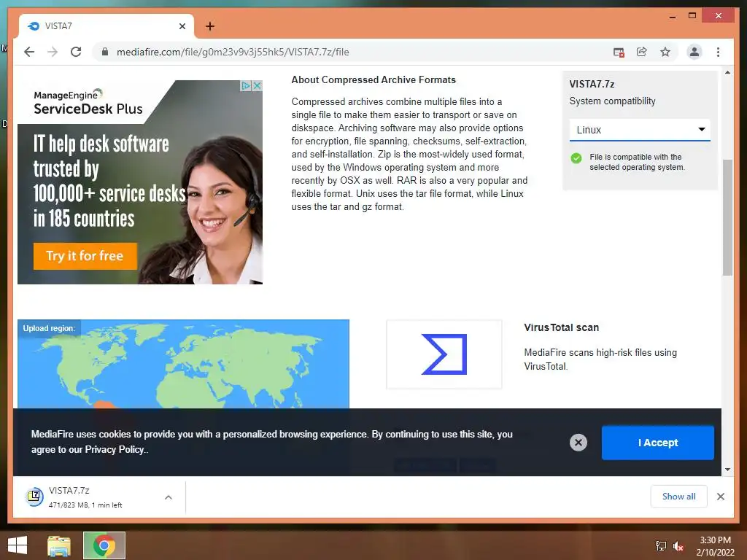The width and height of the screenshot is (747, 560).
Task: Click the Chrome taskbar icon
Action: click(x=104, y=545)
